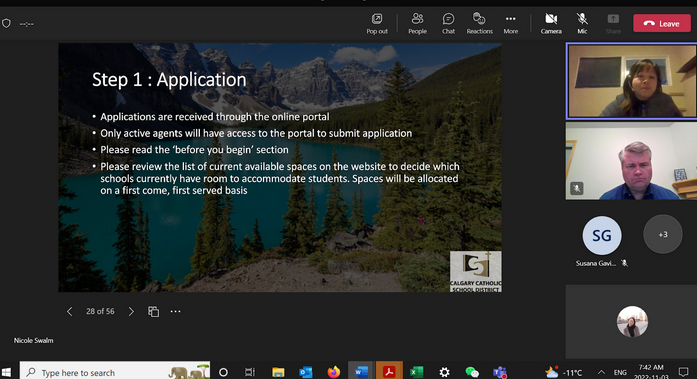Click the shield security icon
Screen dimensions: 697x379
pos(6,23)
